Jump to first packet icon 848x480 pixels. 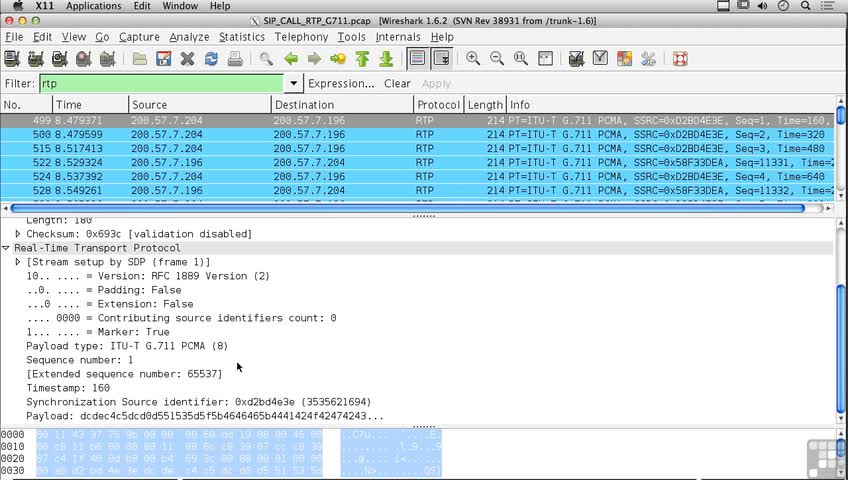tap(362, 58)
